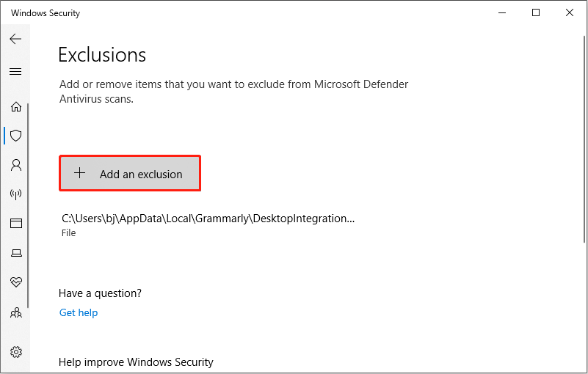Open the hamburger navigation menu
The width and height of the screenshot is (588, 374).
[15, 71]
